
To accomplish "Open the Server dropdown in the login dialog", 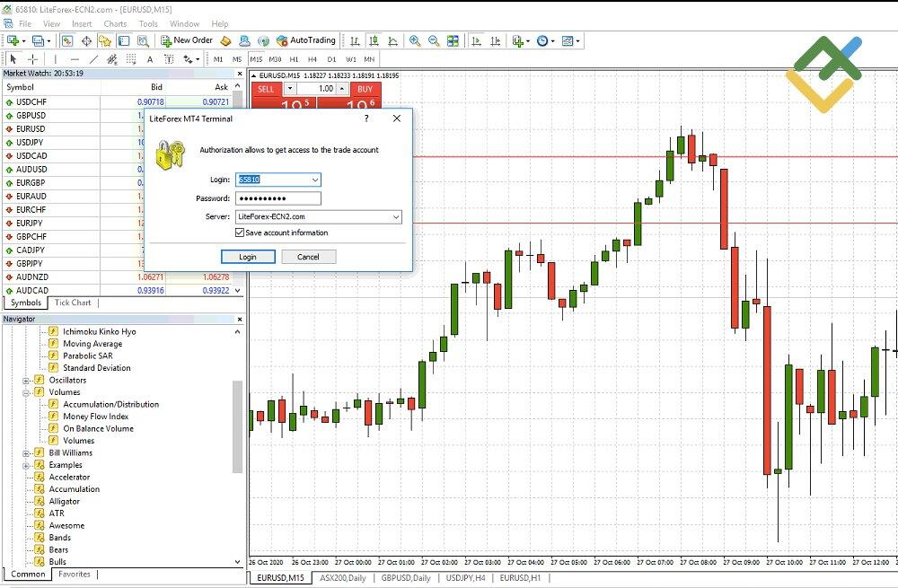I will (x=396, y=216).
